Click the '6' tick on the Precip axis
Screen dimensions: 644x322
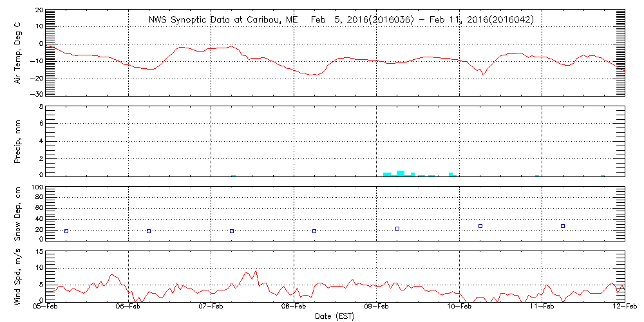pyautogui.click(x=41, y=124)
